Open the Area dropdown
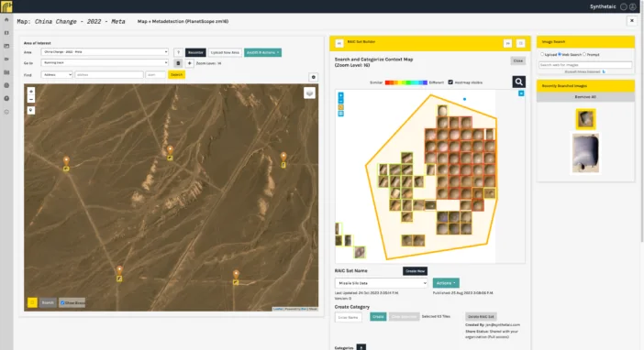 tap(105, 52)
